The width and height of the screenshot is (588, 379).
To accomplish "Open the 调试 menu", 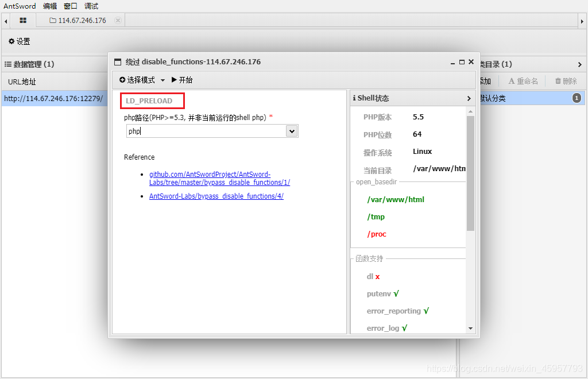I will pos(91,6).
